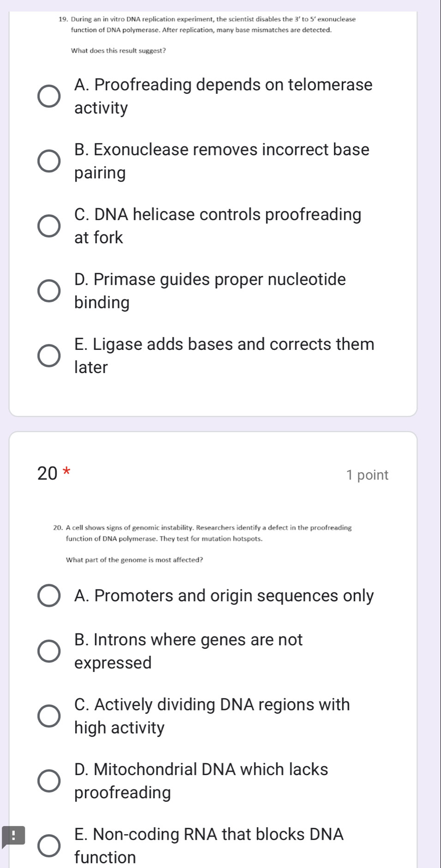
Task: Click What does this result suggest text
Action: coord(118,50)
